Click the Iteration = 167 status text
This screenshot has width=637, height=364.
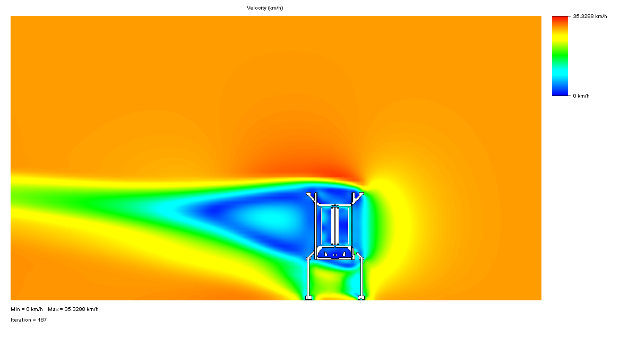[x=29, y=320]
